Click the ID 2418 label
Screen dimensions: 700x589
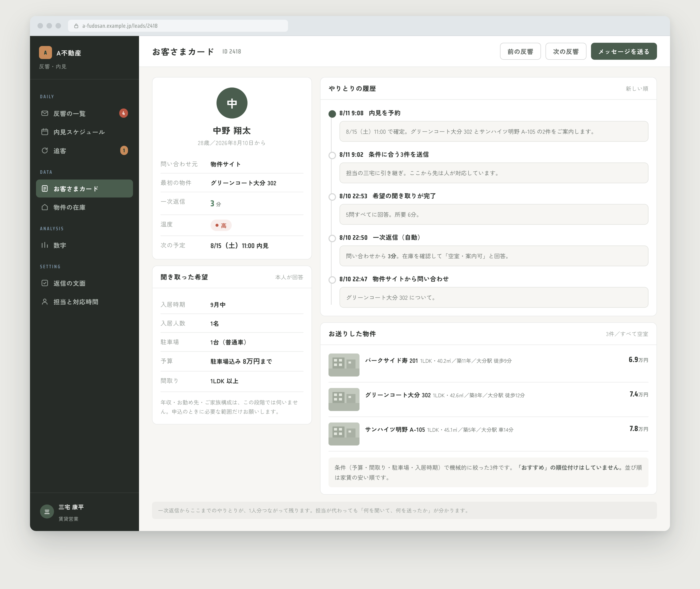click(x=232, y=51)
